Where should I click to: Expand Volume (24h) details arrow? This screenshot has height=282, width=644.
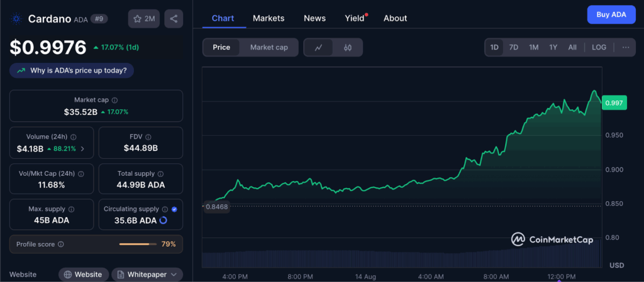click(x=83, y=149)
